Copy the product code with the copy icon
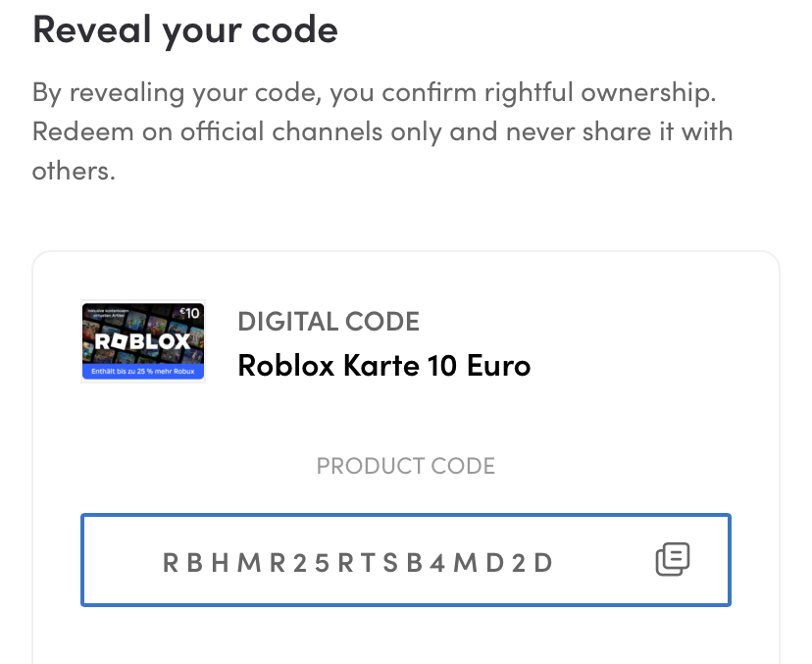Image resolution: width=812 pixels, height=664 pixels. (x=672, y=559)
